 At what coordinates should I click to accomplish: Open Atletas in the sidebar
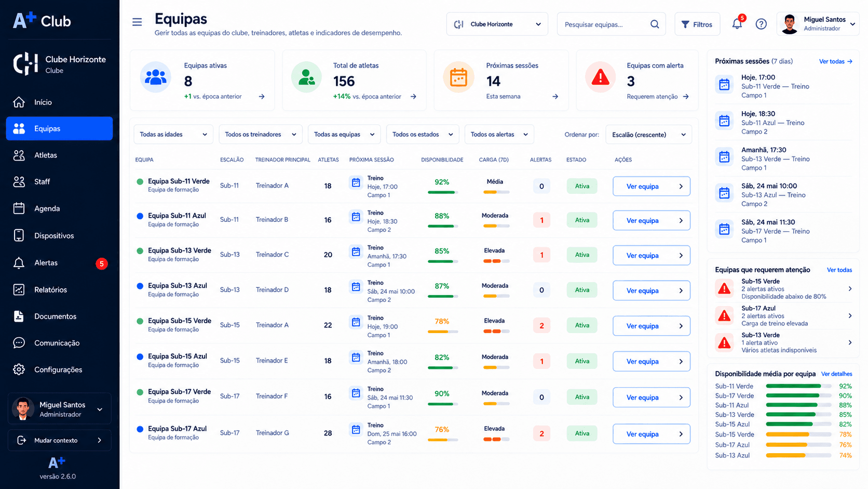[x=59, y=155]
